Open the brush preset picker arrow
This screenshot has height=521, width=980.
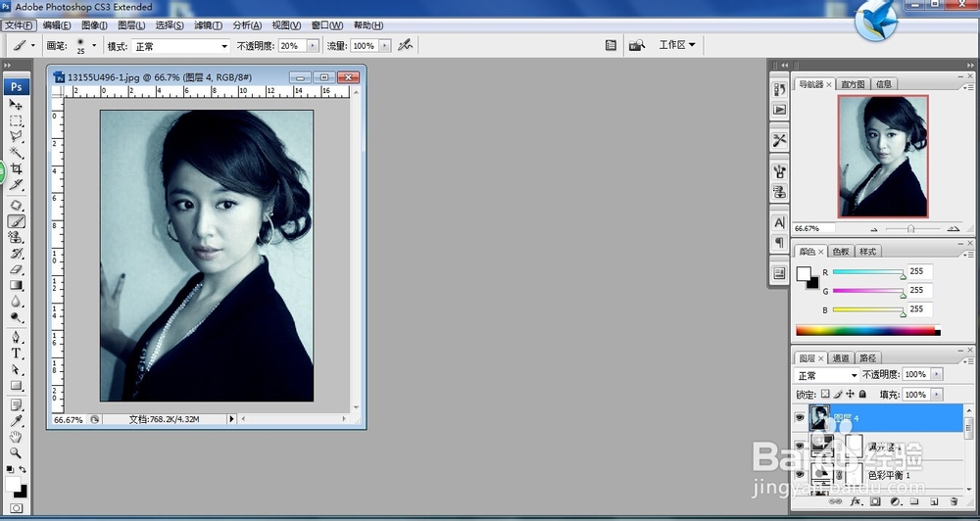click(x=94, y=45)
